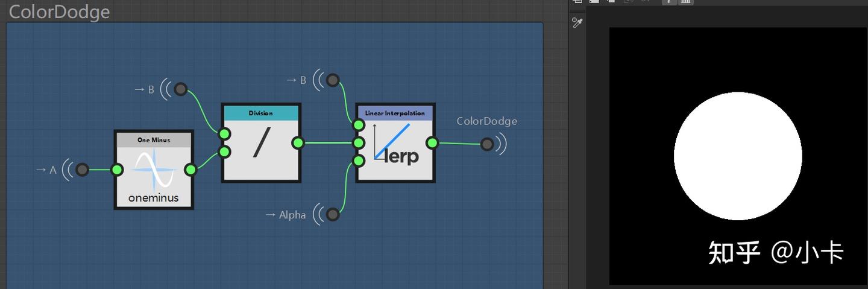Select the Division node
The width and height of the screenshot is (868, 289).
coord(261,142)
